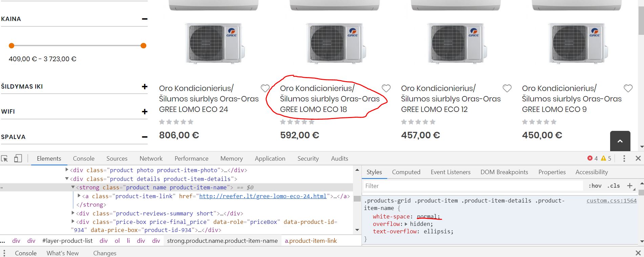Viewport: 644px width, 257px height.
Task: Open the bottom drawer three-dot menu
Action: click(4, 253)
